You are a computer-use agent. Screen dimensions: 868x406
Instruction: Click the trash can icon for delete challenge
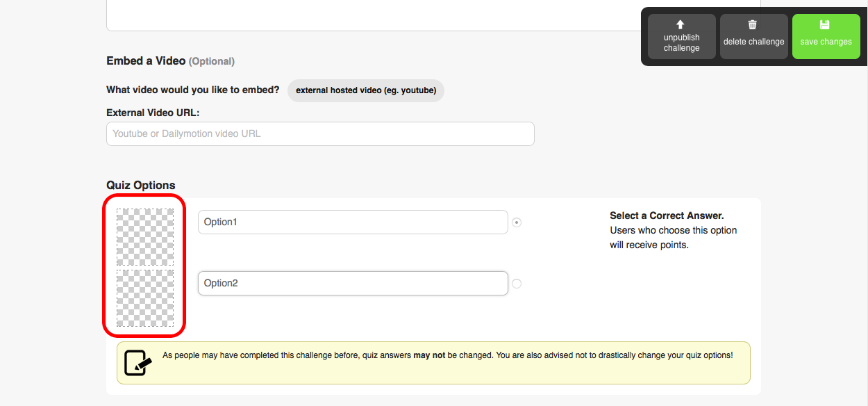click(x=753, y=25)
